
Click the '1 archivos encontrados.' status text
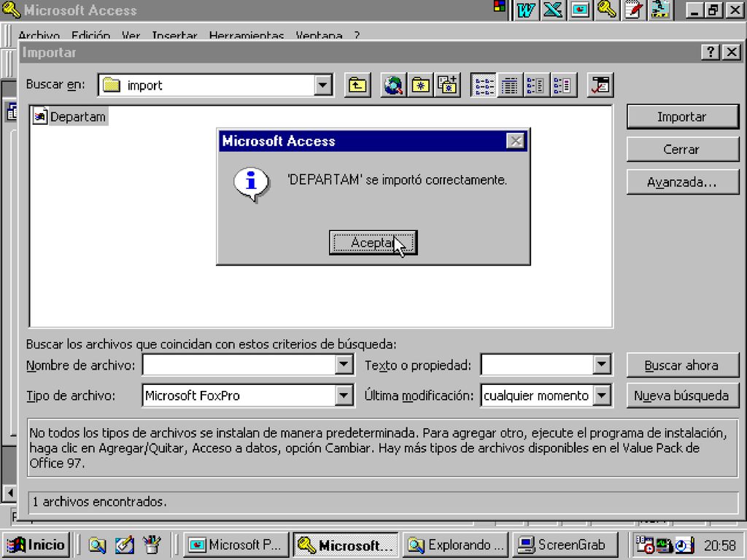[x=99, y=502]
